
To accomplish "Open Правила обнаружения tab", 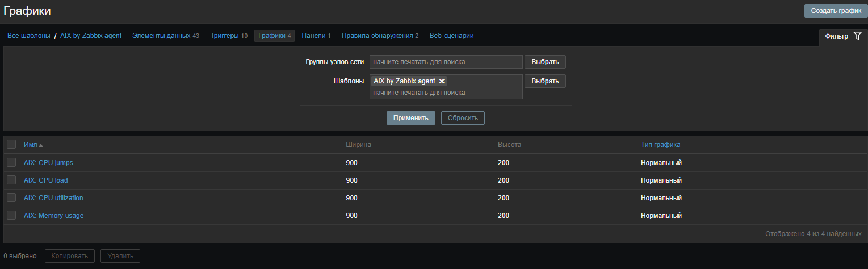I will click(x=377, y=36).
